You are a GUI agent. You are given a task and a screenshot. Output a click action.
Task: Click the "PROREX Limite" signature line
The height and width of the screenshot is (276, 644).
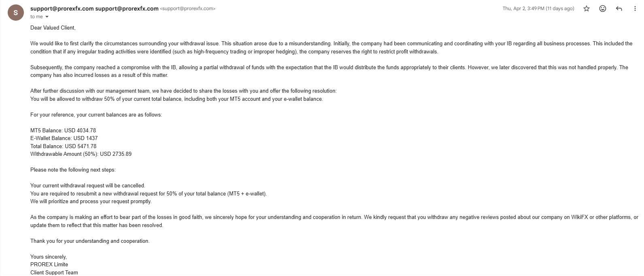pos(49,264)
